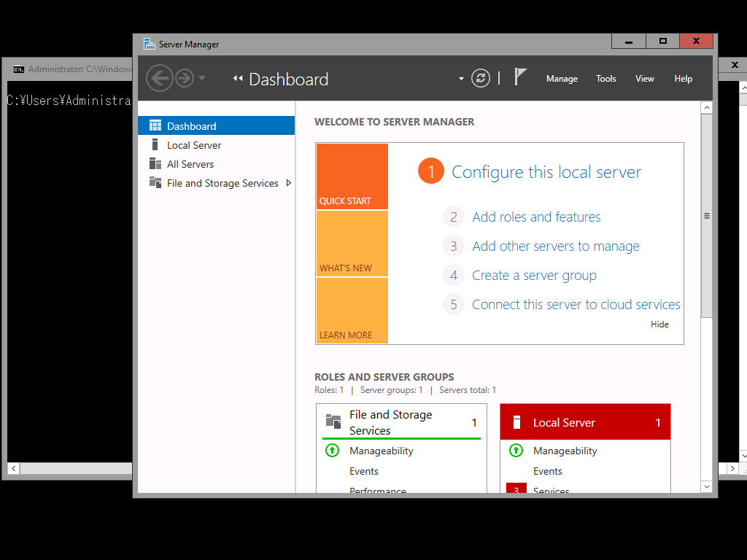Click Connect this server to cloud services
Viewport: 747px width, 560px height.
coord(576,305)
